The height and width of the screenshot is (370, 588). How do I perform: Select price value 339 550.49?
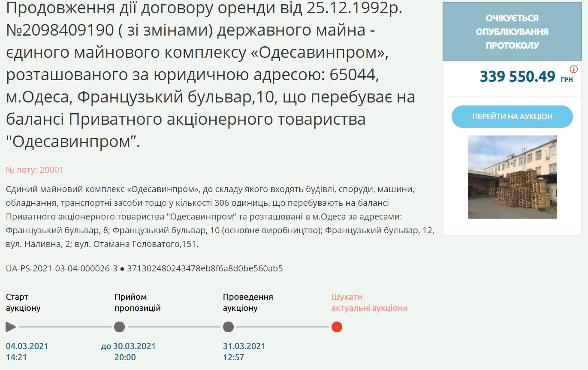517,76
